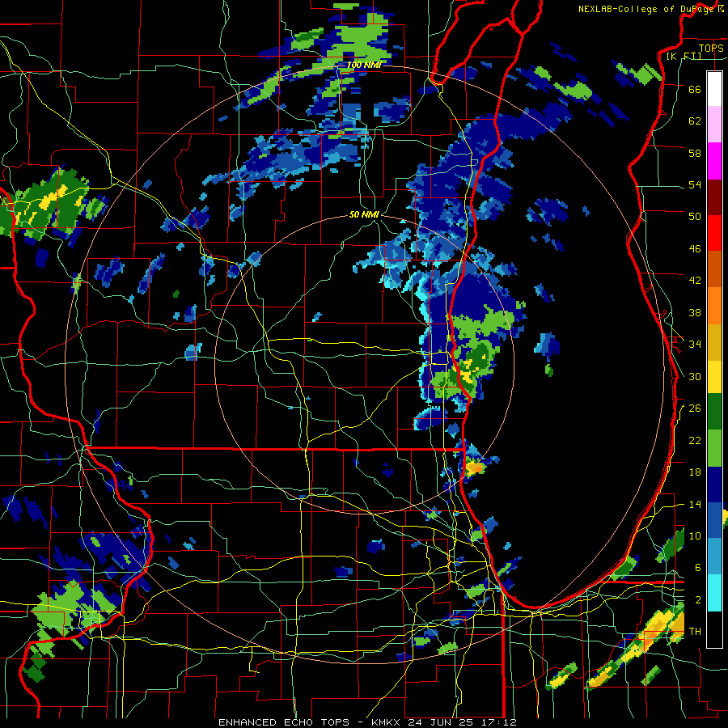Click the 6 value on the scale
This screenshot has height=728, width=728.
pyautogui.click(x=698, y=567)
